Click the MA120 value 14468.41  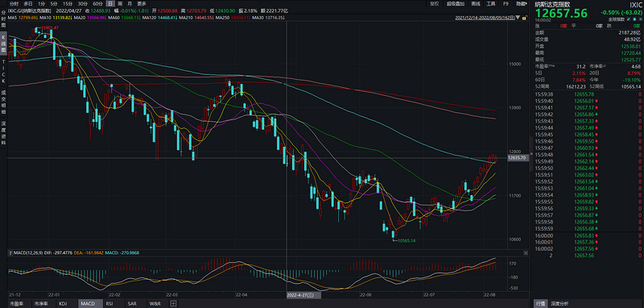click(167, 18)
